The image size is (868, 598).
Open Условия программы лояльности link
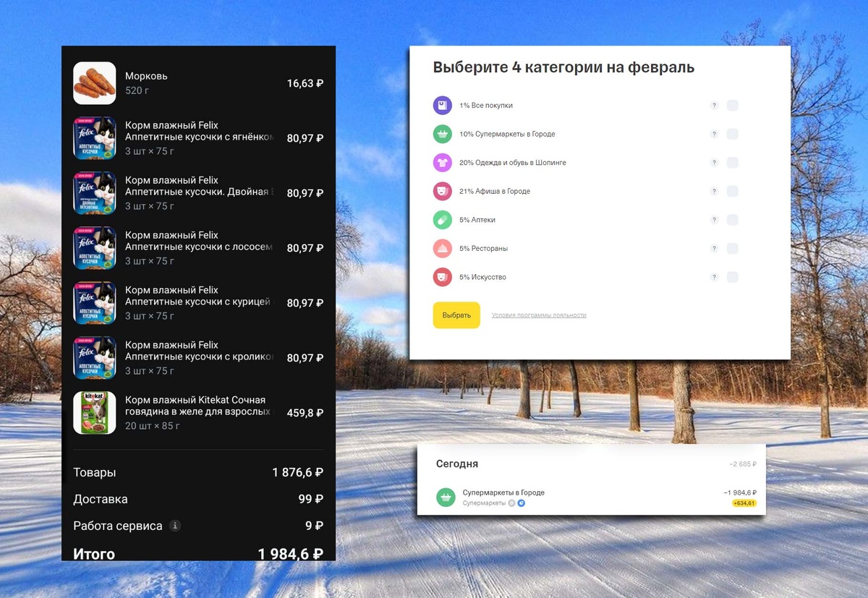tap(538, 315)
